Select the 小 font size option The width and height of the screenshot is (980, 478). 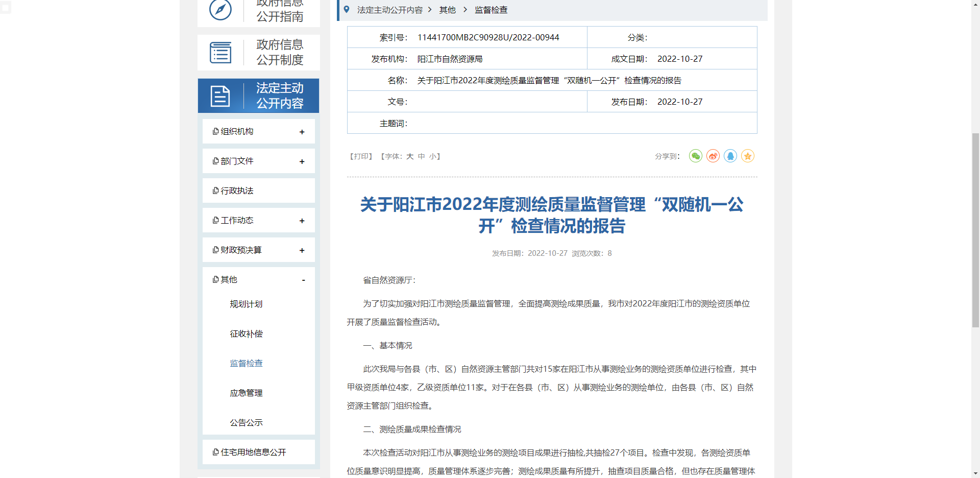tap(434, 156)
